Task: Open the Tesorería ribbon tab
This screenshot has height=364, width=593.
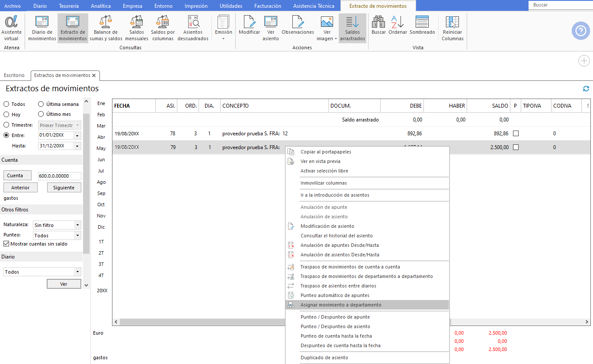Action: tap(69, 6)
